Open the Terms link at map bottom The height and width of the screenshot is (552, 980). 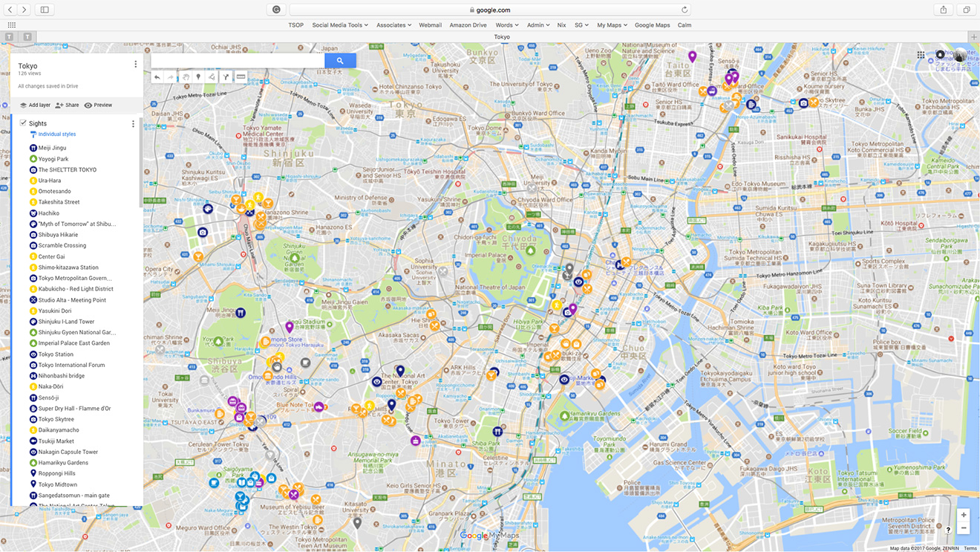click(x=970, y=548)
